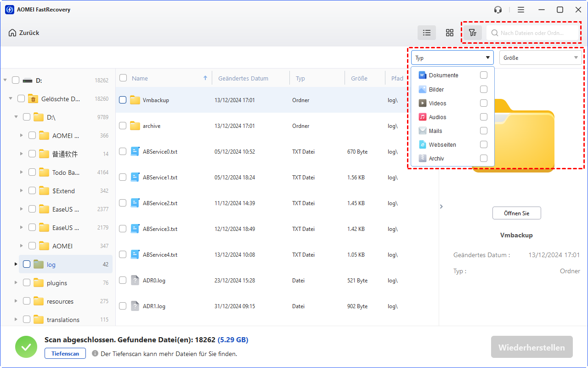Image resolution: width=588 pixels, height=368 pixels.
Task: Open the hamburger main menu
Action: click(520, 10)
